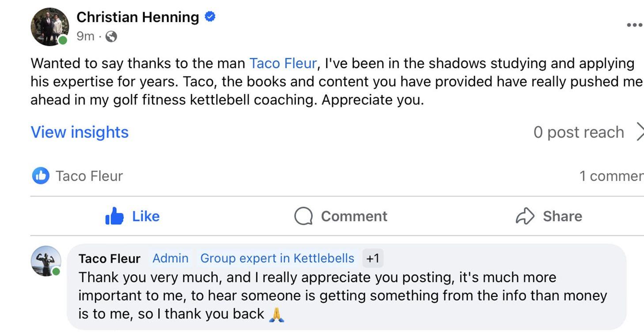Click the 9m timestamp to open the post
Screen dimensions: 644x332
(x=86, y=36)
